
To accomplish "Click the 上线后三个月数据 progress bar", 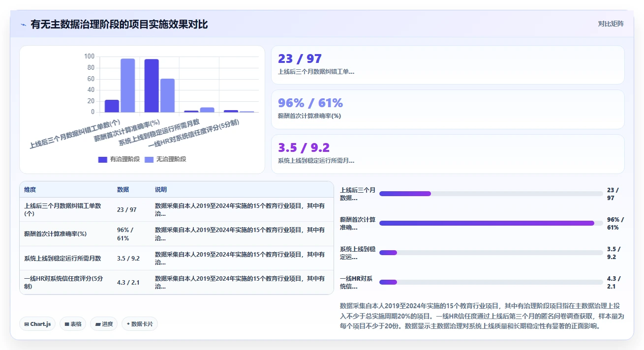I will [491, 194].
